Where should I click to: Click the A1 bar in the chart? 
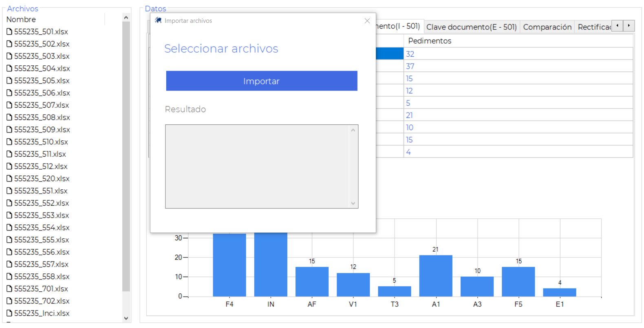[435, 275]
